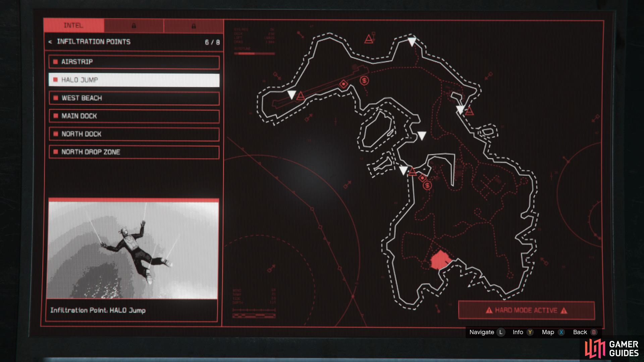
Task: Click the red warning triangle at island's top
Action: pos(369,39)
